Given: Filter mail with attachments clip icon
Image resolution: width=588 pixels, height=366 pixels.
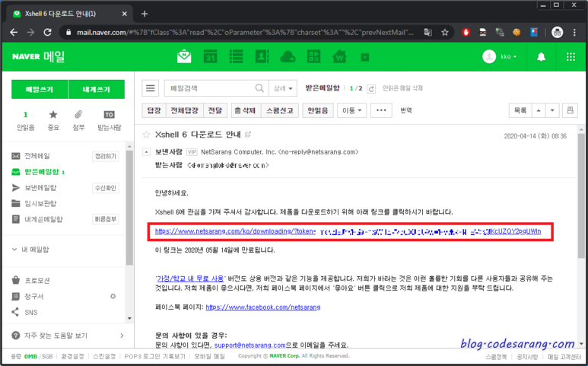Looking at the screenshot, I should [x=78, y=121].
